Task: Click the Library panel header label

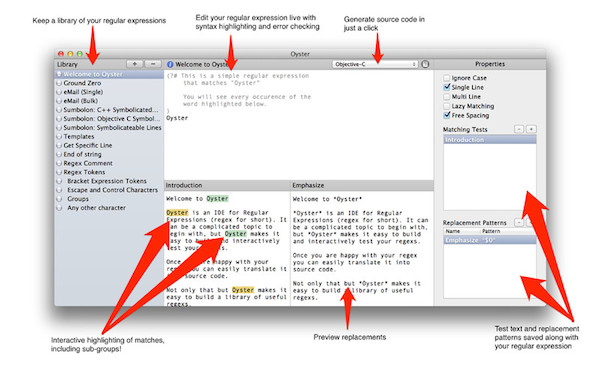Action: pyautogui.click(x=67, y=64)
